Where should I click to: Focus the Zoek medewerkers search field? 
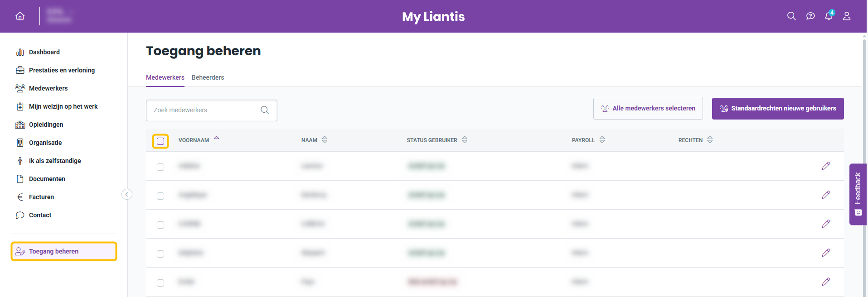click(212, 110)
